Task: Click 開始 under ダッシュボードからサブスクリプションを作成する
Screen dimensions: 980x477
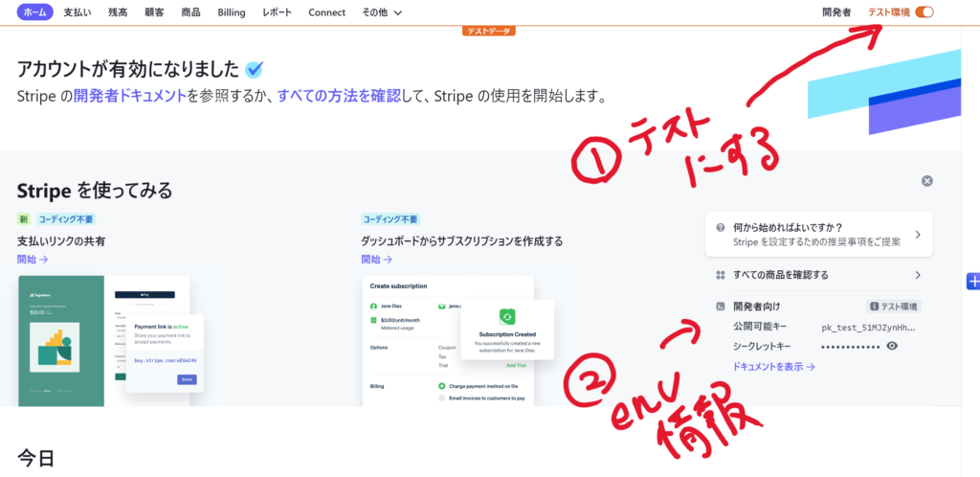Action: point(377,260)
